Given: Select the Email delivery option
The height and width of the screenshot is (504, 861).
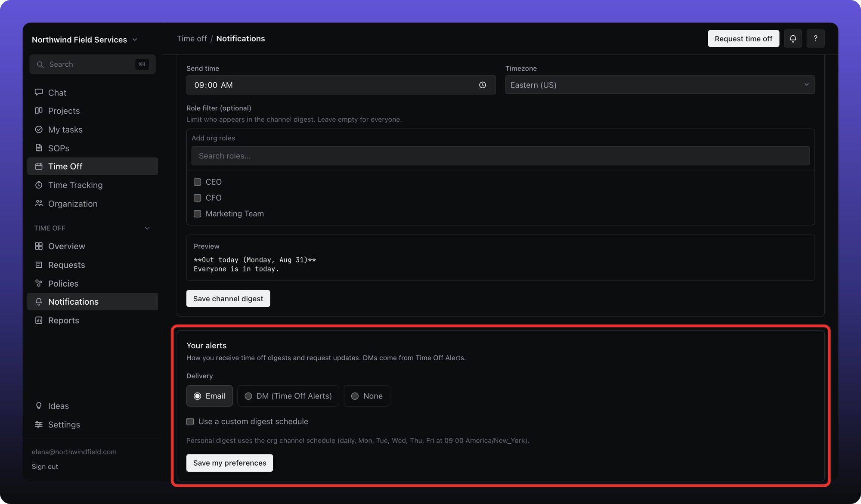Looking at the screenshot, I should point(209,396).
